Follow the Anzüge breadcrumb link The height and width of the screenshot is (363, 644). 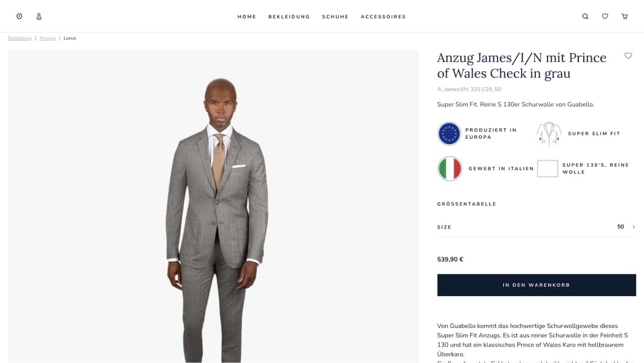47,38
